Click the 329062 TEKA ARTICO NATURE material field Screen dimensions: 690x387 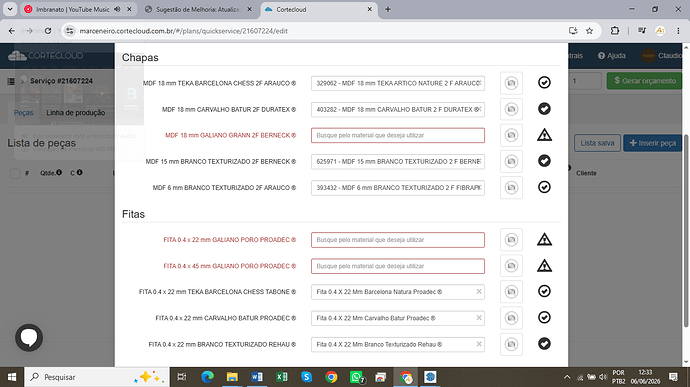(x=398, y=83)
